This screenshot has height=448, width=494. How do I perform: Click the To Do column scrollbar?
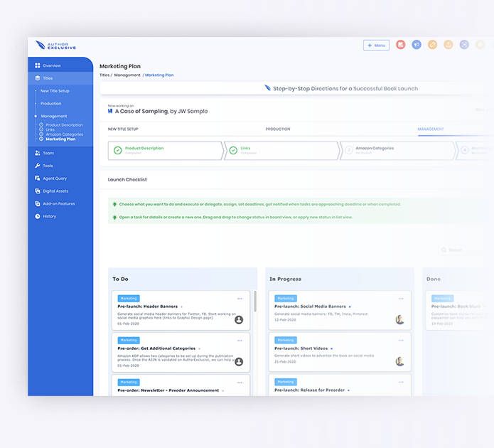[255, 301]
